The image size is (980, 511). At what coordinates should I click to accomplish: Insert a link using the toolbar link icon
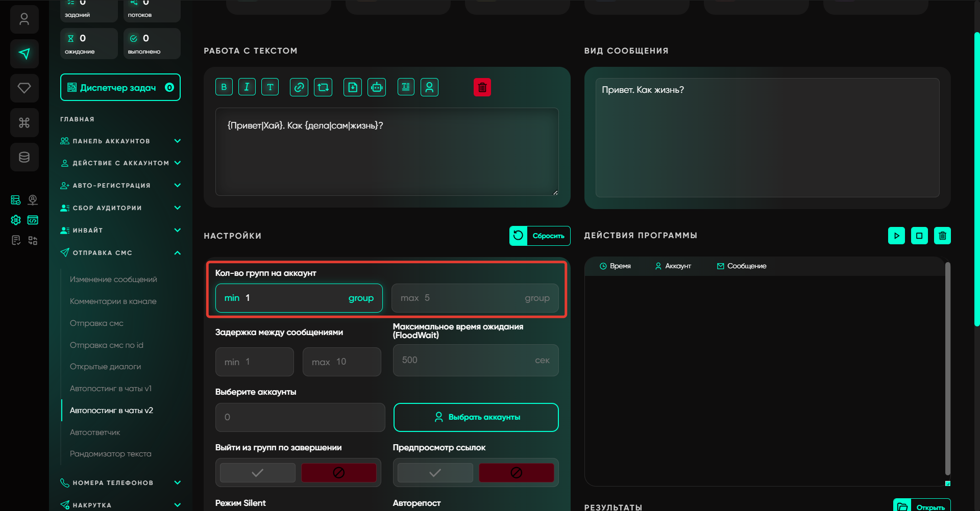299,87
